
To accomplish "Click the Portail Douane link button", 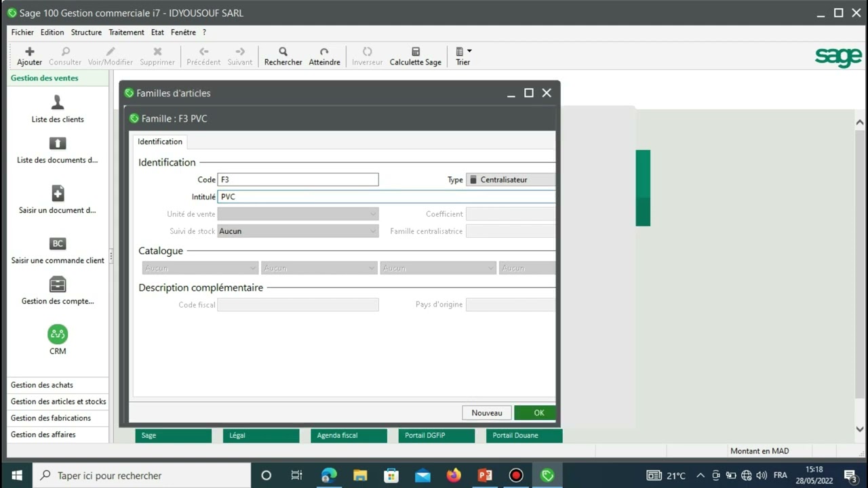I will [x=524, y=435].
